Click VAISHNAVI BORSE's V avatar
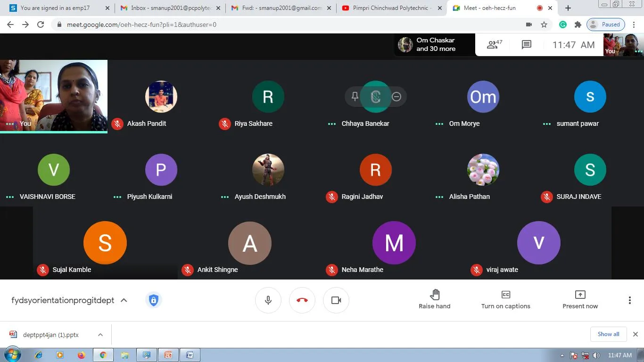This screenshot has width=644, height=362. pos(54,170)
